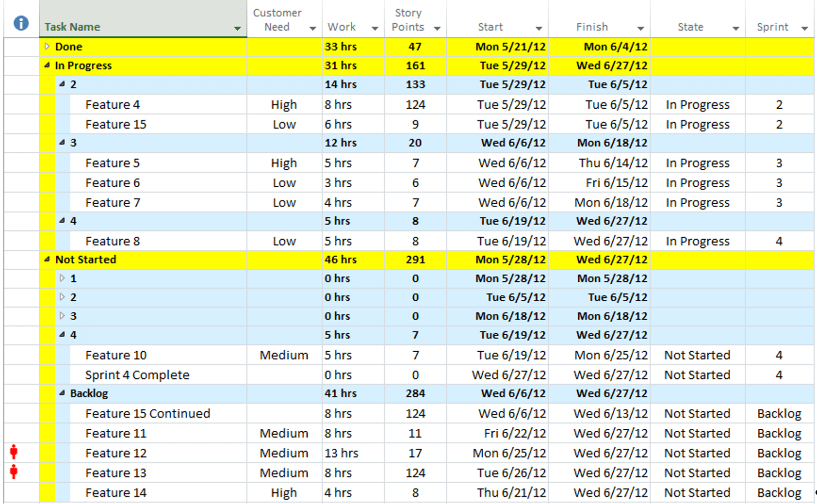
Task: Select the Feature 13 task name
Action: click(116, 473)
